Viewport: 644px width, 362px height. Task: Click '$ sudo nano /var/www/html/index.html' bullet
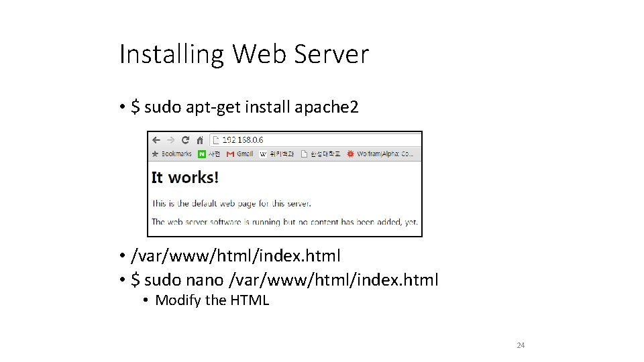point(284,280)
